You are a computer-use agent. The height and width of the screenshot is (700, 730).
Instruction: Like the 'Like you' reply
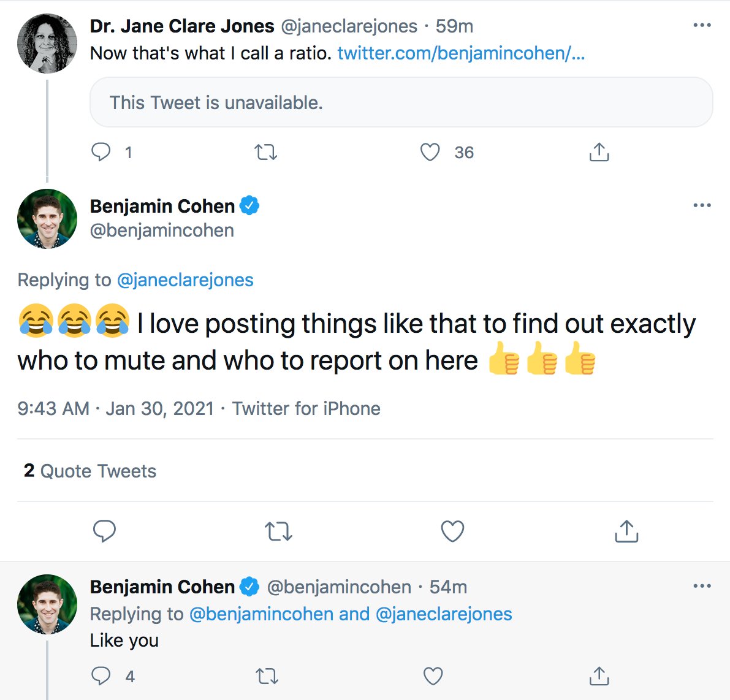coord(433,676)
